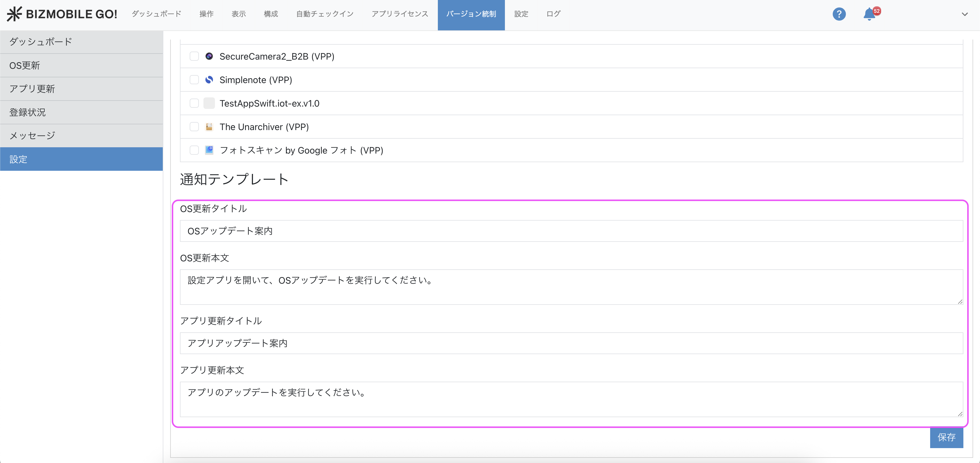Open the help question mark icon
Viewport: 980px width, 463px height.
(x=839, y=14)
